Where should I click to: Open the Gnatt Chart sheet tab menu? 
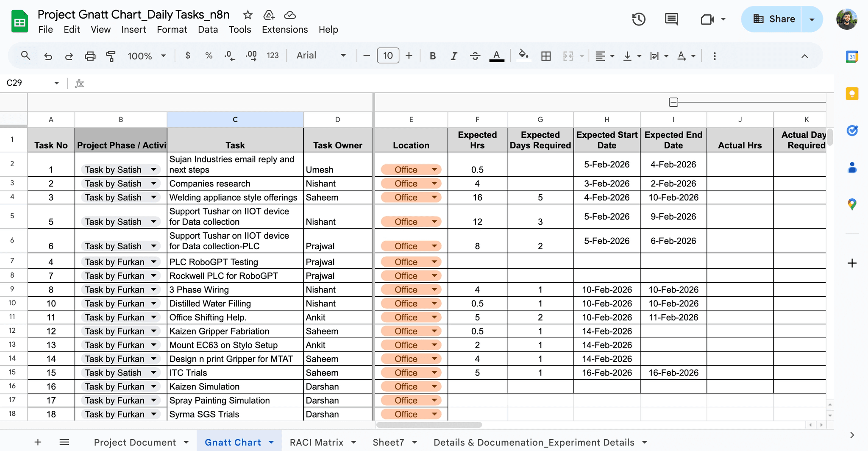point(271,442)
